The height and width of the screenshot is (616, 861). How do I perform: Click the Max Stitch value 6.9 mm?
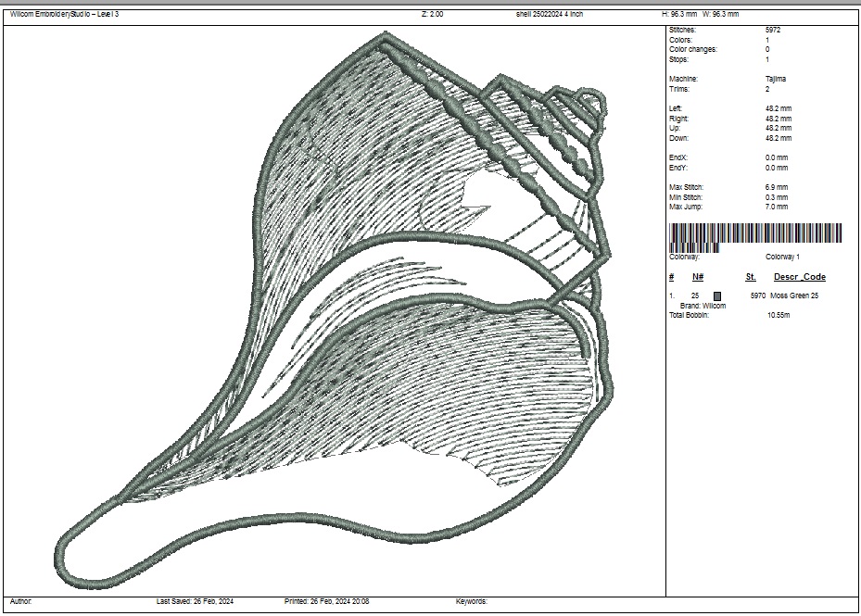[x=777, y=188]
